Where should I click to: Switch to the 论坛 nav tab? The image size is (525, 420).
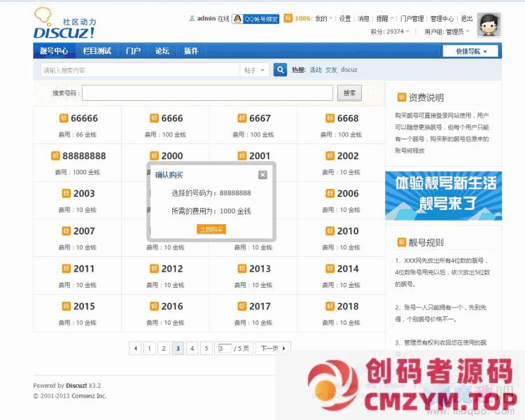162,51
